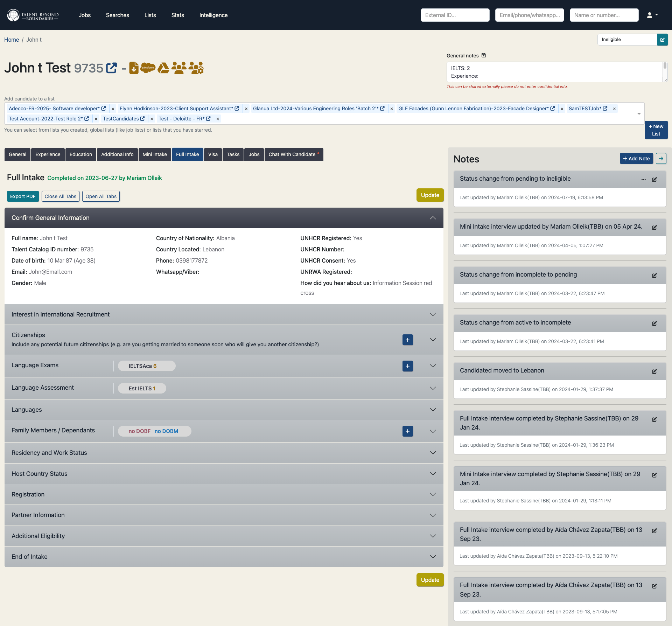672x626 pixels.
Task: Create a list via + New List button
Action: click(x=656, y=130)
